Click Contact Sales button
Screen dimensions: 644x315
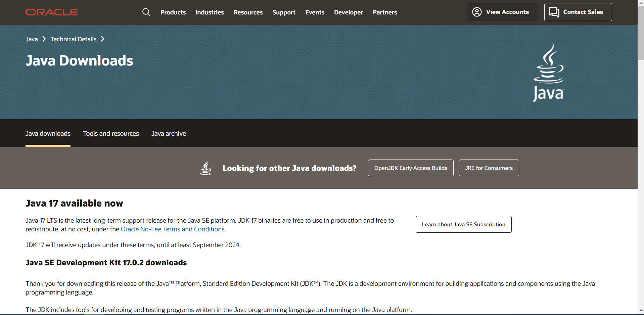(578, 12)
